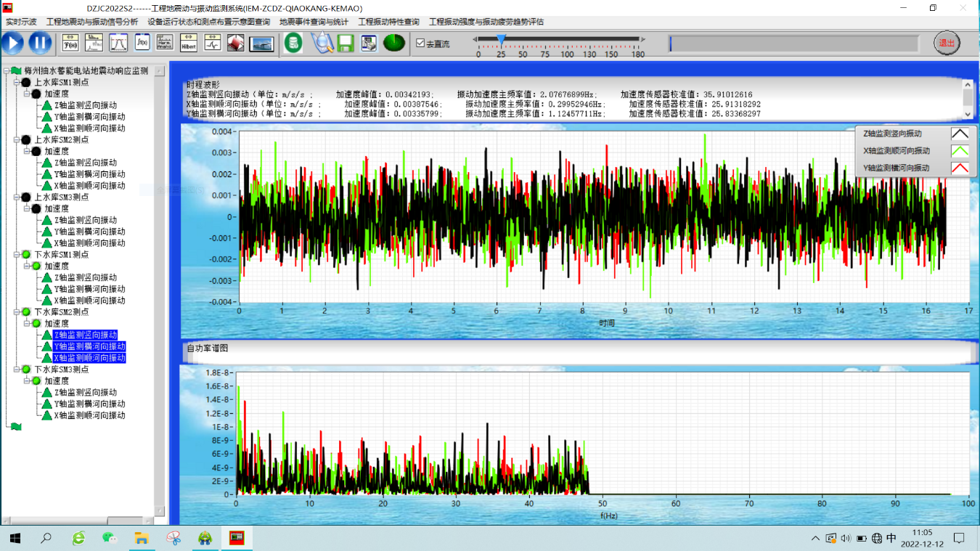The width and height of the screenshot is (980, 551).
Task: Select X轴监测顺河向振动 under 上水库SM3测点
Action: [x=89, y=243]
